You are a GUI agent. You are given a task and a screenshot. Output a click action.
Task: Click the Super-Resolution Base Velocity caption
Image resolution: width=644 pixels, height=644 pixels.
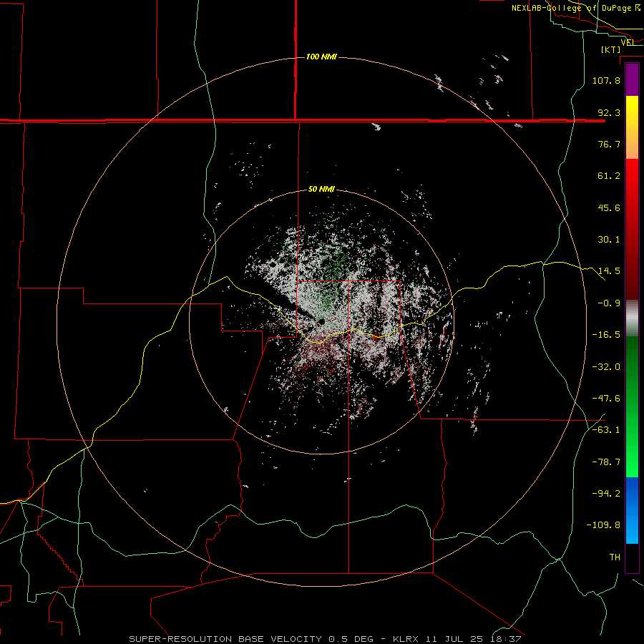click(326, 639)
